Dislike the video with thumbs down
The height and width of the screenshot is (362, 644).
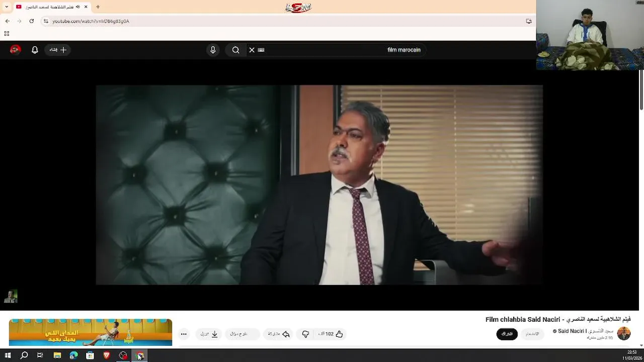point(305,334)
